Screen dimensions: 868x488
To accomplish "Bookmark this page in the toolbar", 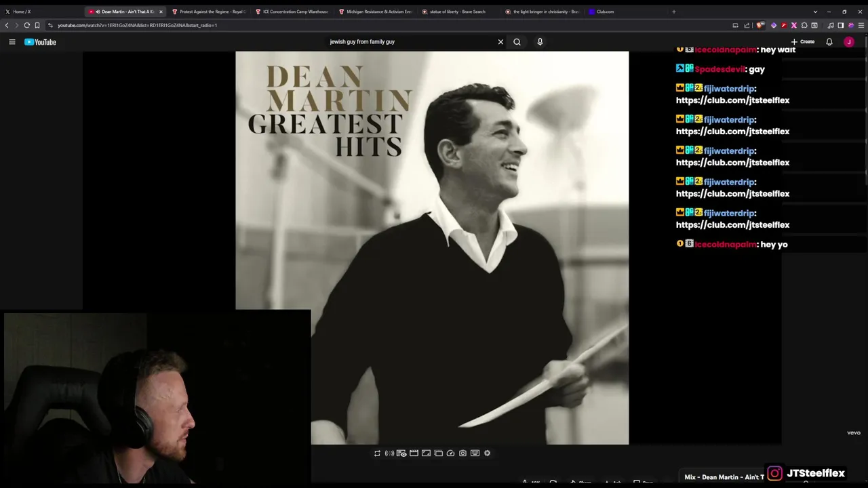I will tap(37, 25).
